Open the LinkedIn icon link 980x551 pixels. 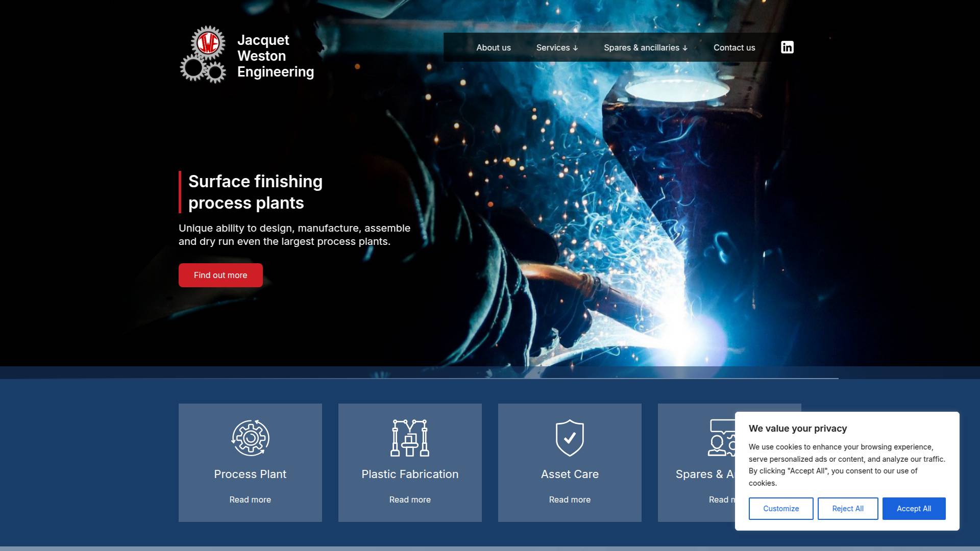pos(787,47)
